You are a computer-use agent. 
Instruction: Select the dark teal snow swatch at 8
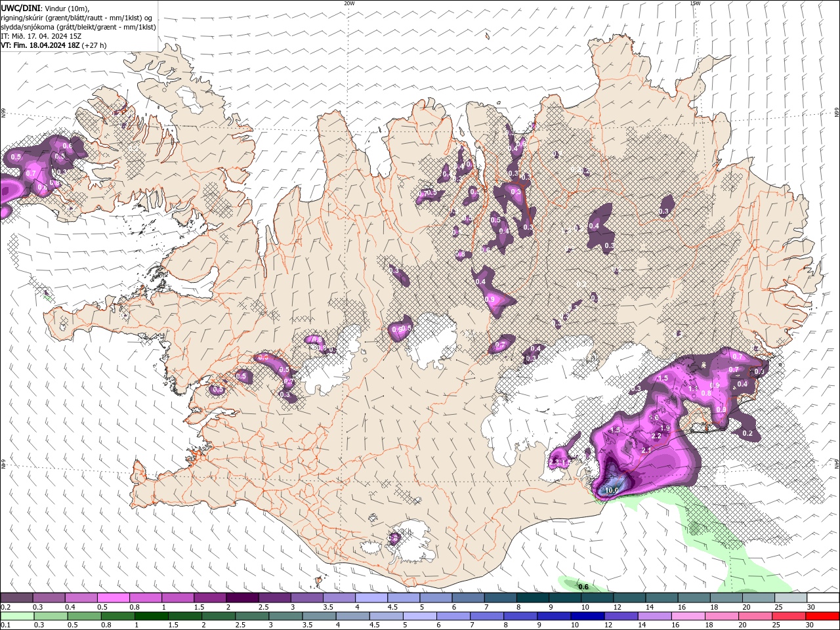532,598
